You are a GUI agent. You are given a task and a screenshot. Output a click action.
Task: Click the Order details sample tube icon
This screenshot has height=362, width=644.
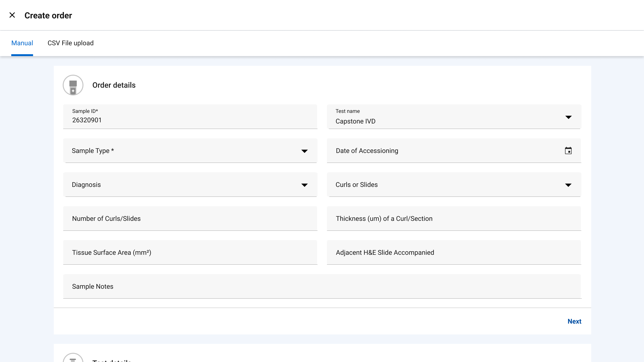click(x=73, y=85)
